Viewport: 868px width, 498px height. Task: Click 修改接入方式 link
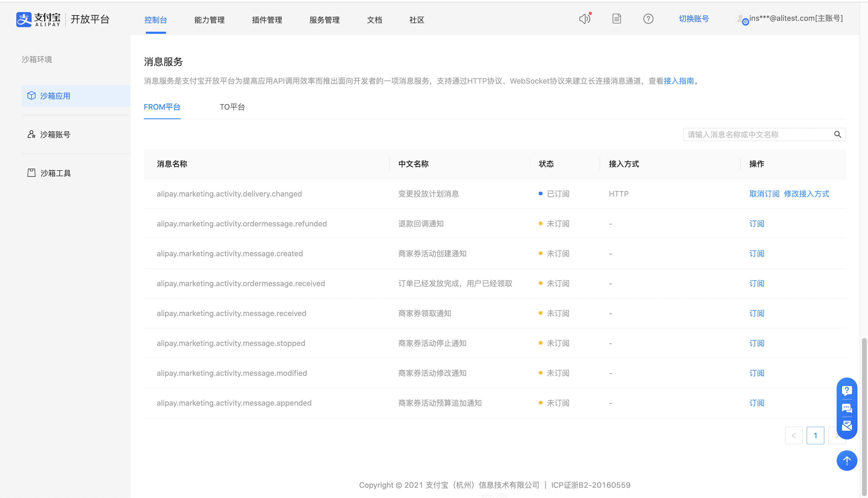coord(806,194)
